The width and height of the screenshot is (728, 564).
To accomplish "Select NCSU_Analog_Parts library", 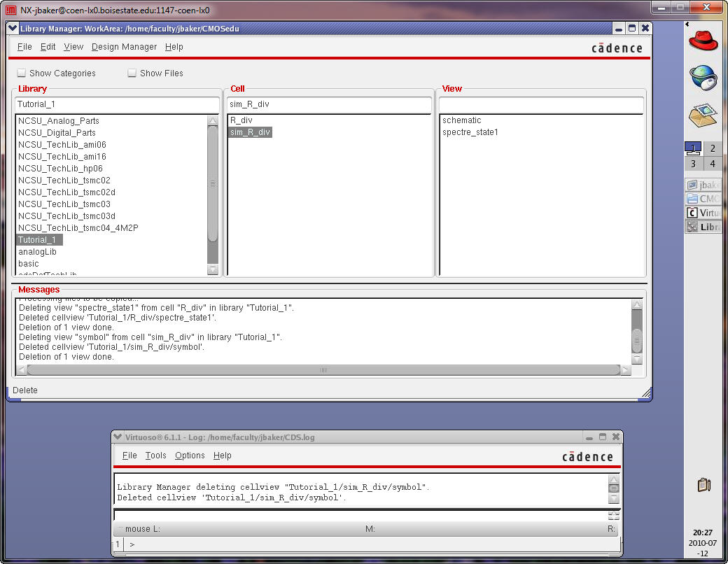I will click(59, 121).
